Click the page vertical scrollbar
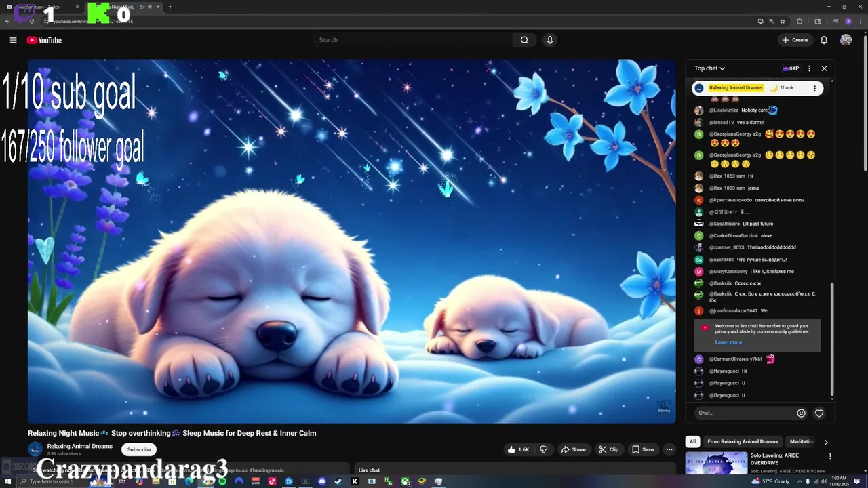This screenshot has width=868, height=488. [x=865, y=102]
